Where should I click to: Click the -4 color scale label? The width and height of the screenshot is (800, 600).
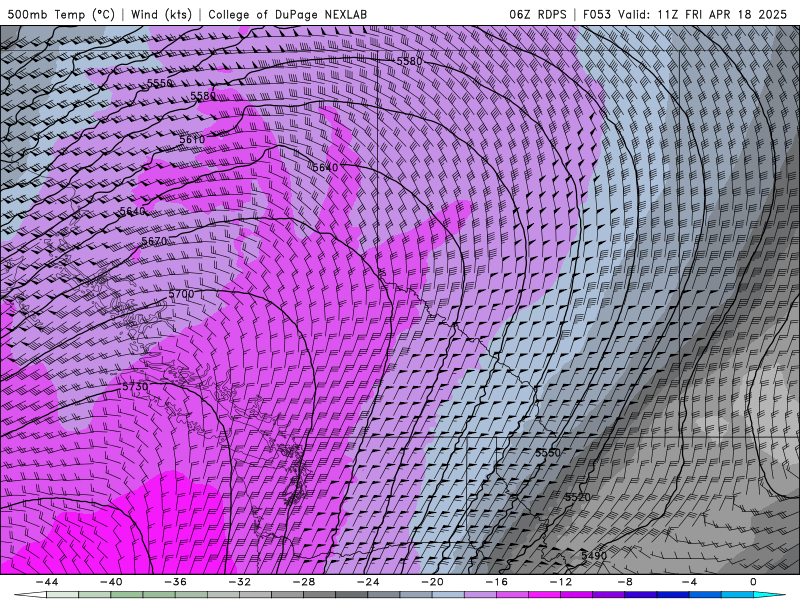[689, 582]
